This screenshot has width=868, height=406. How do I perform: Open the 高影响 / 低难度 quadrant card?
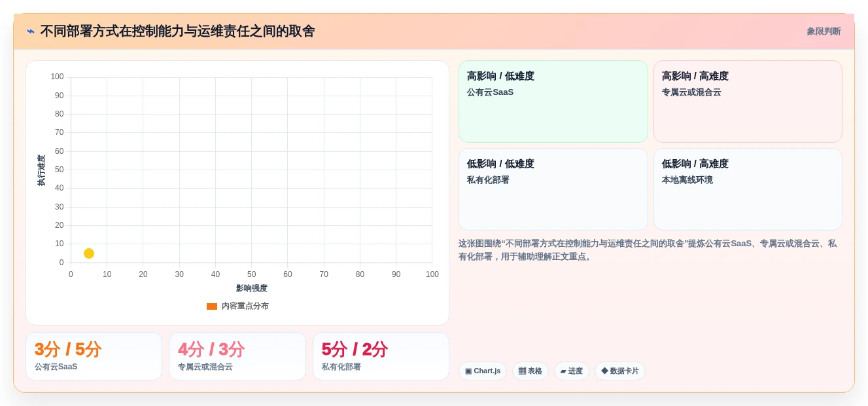click(x=553, y=101)
